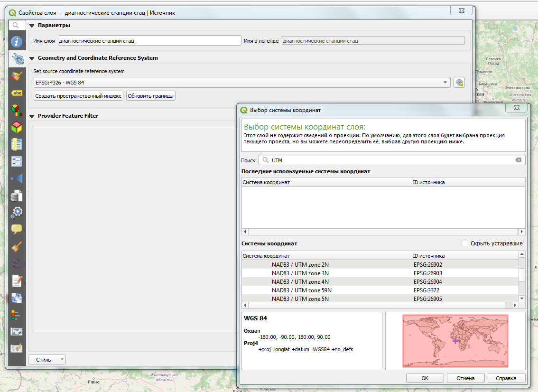Open the Joins tab icon
The image size is (538, 392).
tap(17, 178)
